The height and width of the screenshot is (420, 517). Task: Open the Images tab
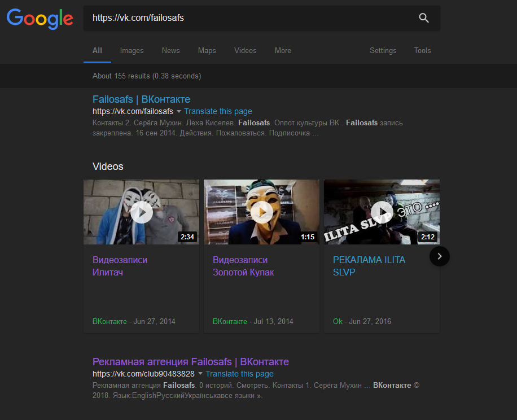click(132, 50)
